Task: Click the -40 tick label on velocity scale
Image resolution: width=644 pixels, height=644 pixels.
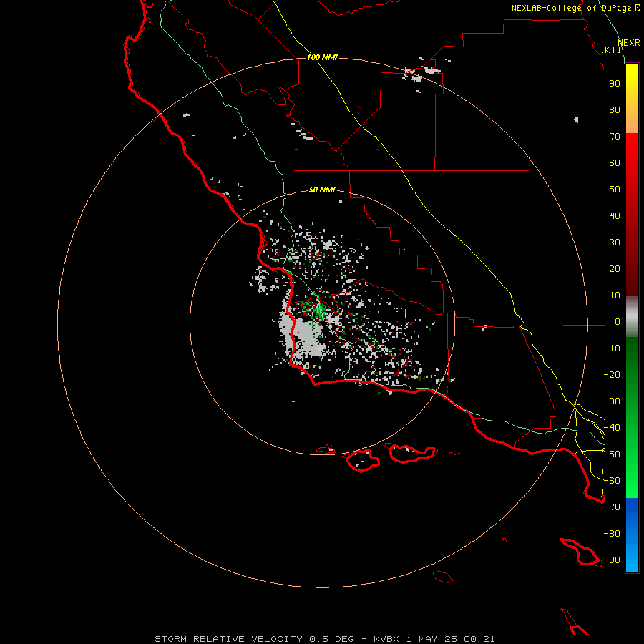Action: coord(612,428)
